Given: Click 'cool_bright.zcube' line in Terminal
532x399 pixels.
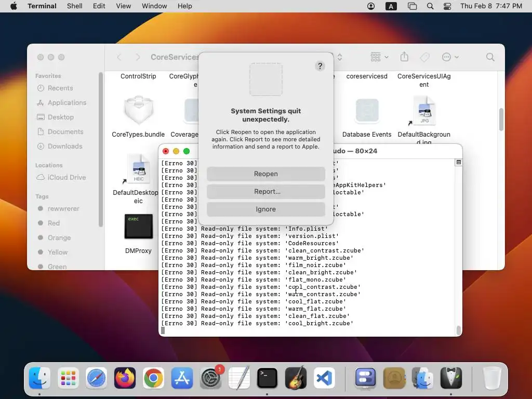Looking at the screenshot, I should [x=257, y=323].
